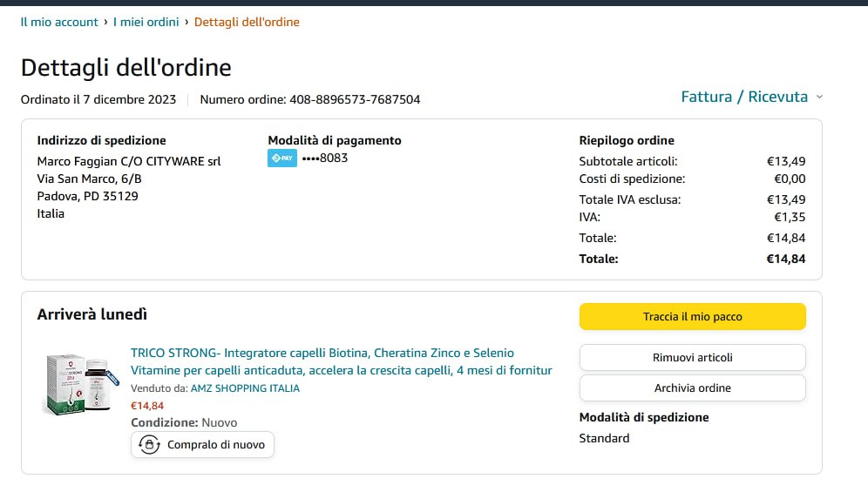Click the order number 408-8896573-7687504

pyautogui.click(x=355, y=99)
